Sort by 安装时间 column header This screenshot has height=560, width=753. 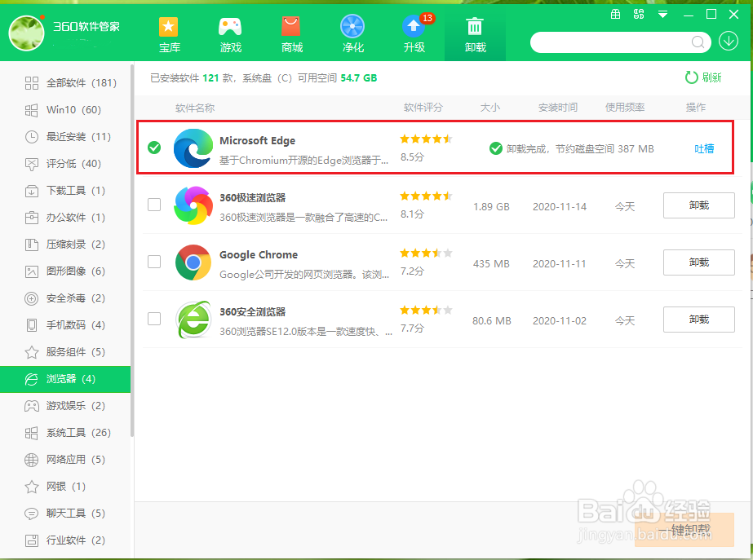pyautogui.click(x=557, y=108)
